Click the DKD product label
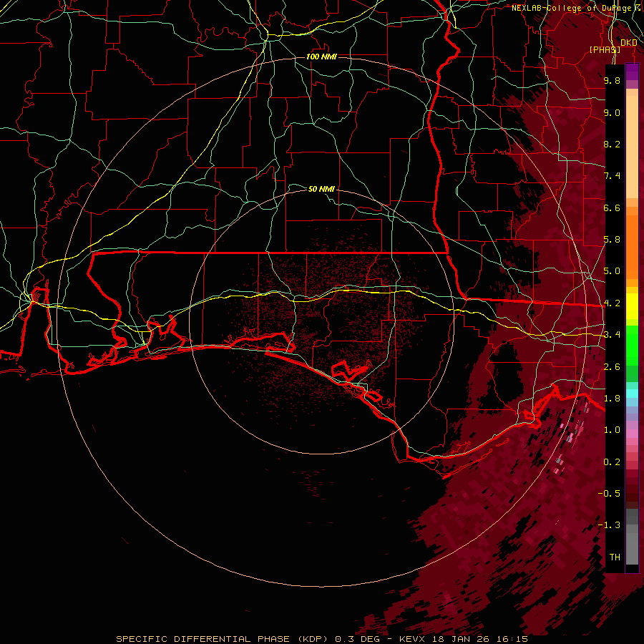The height and width of the screenshot is (644, 644). pyautogui.click(x=629, y=43)
